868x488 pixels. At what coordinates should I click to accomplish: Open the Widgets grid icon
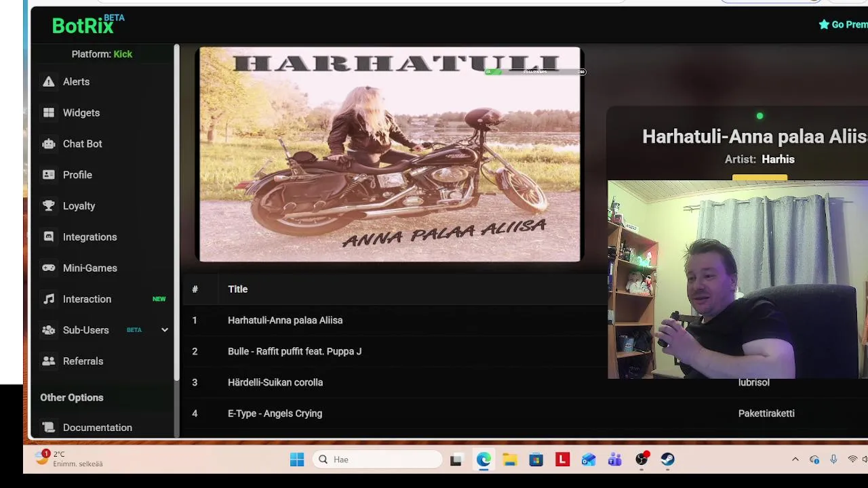[49, 113]
